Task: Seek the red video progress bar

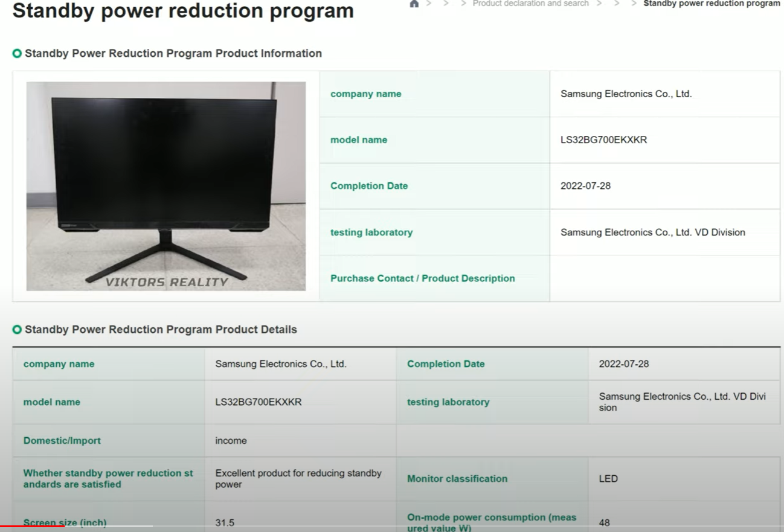Action: tap(32, 527)
